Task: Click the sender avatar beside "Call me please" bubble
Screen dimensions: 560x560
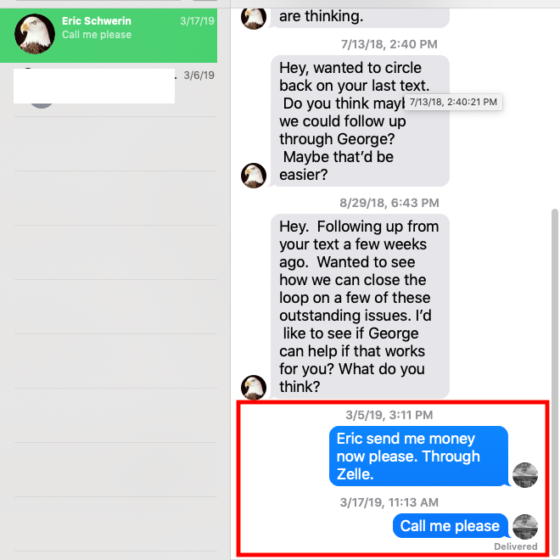Action: [525, 526]
